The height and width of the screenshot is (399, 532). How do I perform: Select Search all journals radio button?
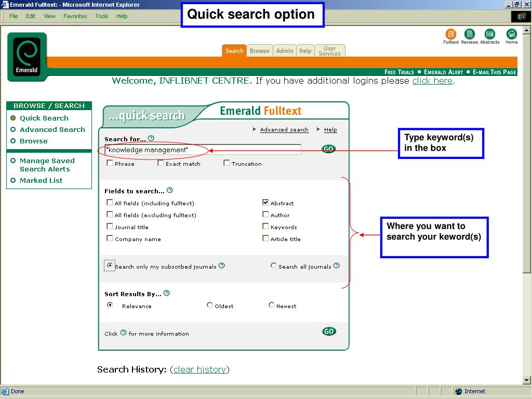coord(273,265)
